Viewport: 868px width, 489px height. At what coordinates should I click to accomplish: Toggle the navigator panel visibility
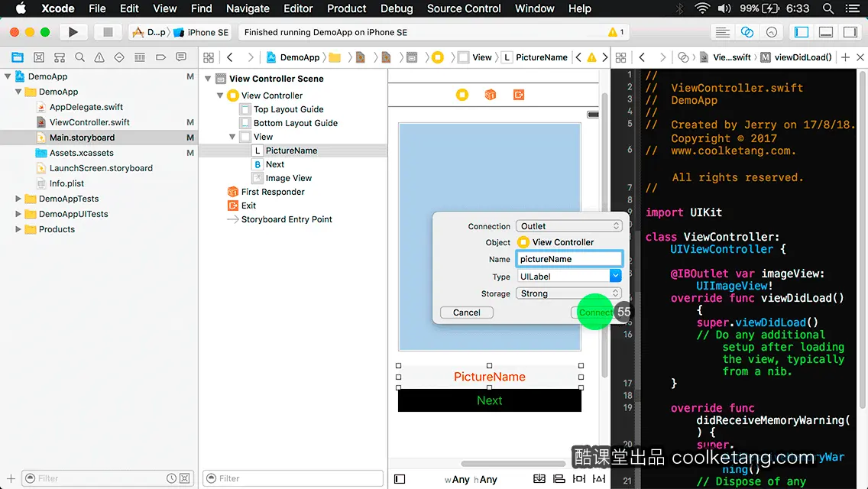801,32
